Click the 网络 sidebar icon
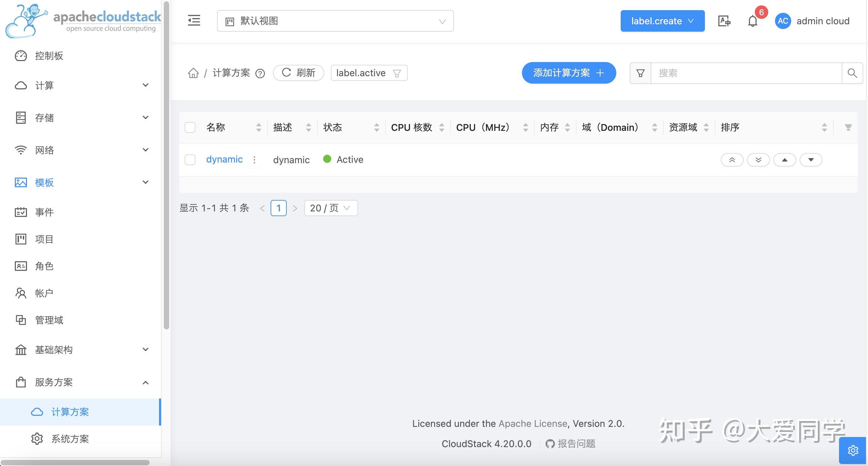 pos(21,150)
